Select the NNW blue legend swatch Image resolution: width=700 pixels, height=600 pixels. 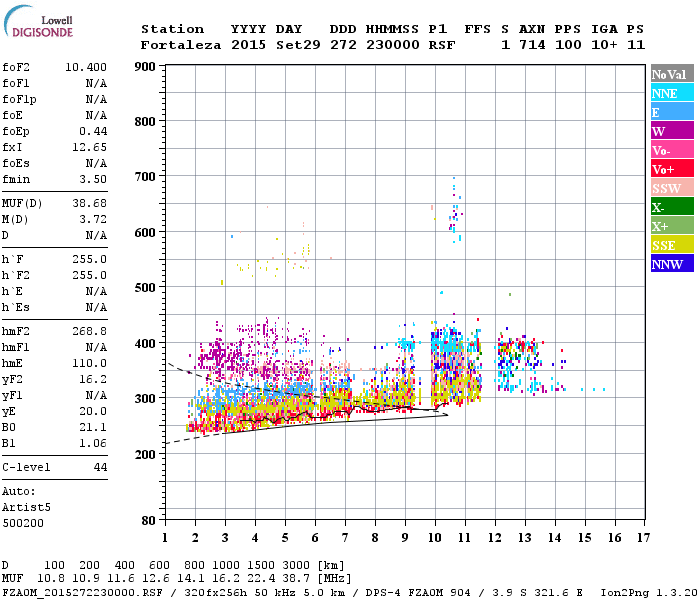pyautogui.click(x=672, y=264)
